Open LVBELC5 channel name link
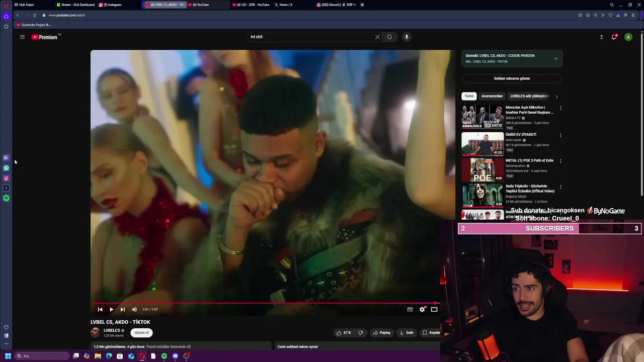The height and width of the screenshot is (362, 644). pyautogui.click(x=112, y=330)
